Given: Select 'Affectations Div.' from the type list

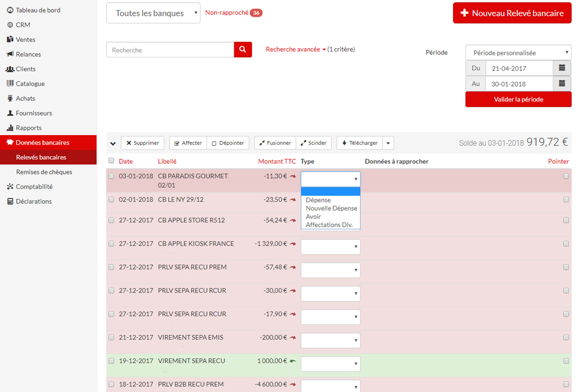Looking at the screenshot, I should coord(329,225).
